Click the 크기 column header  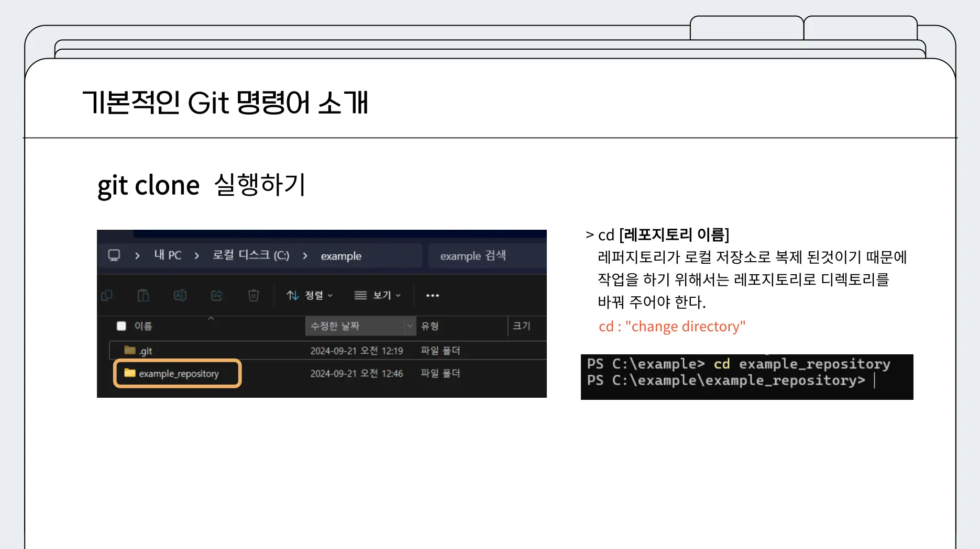point(522,326)
